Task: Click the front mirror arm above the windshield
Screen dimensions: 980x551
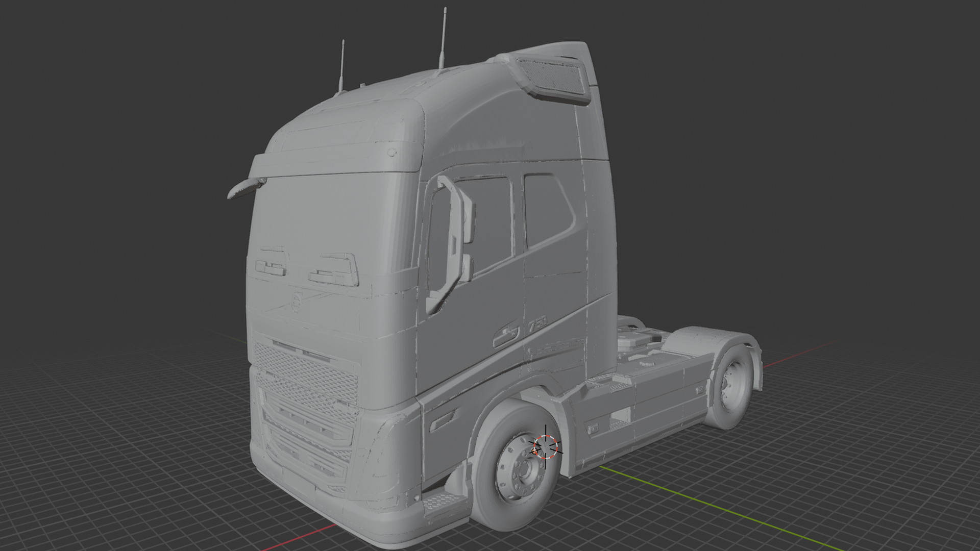Action: pos(246,187)
